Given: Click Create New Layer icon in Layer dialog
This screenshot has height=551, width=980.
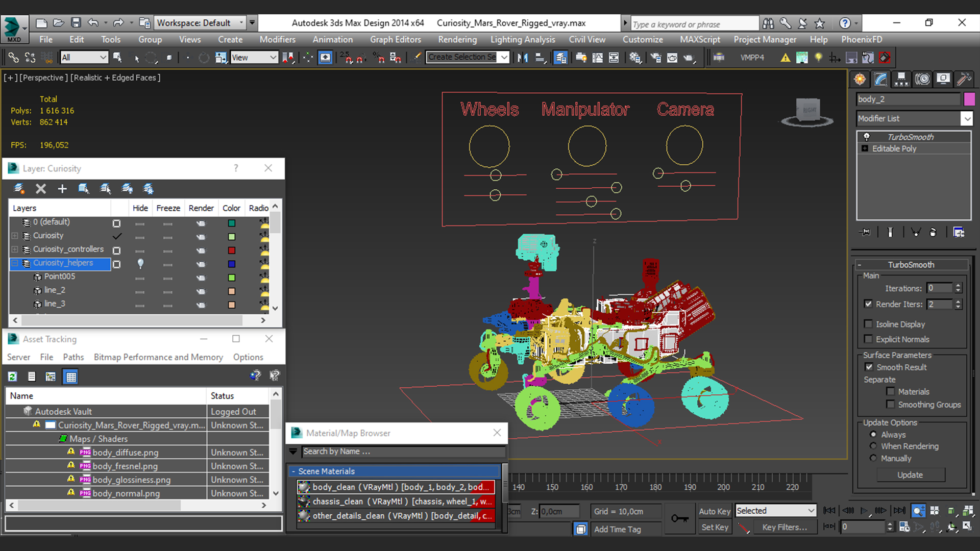Looking at the screenshot, I should tap(19, 189).
